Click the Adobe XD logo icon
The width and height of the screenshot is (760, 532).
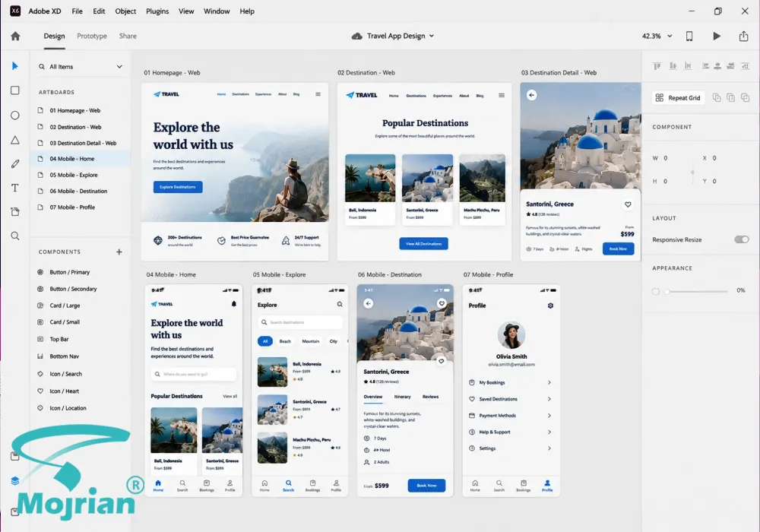pos(15,11)
